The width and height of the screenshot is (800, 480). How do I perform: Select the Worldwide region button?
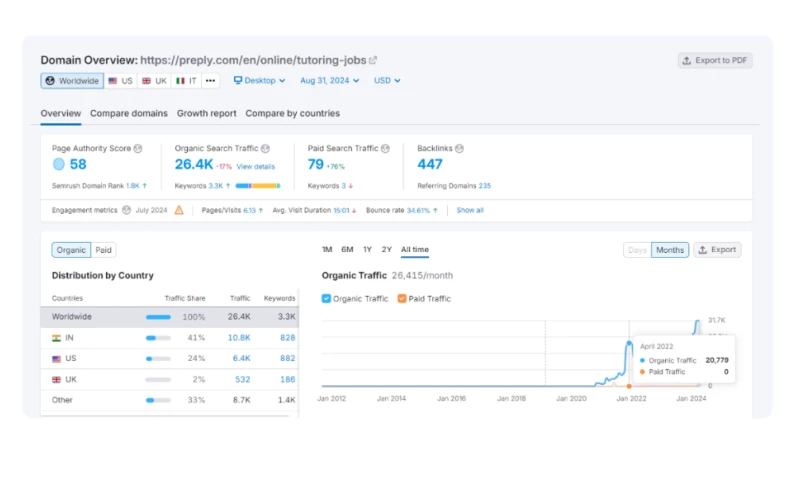tap(72, 81)
